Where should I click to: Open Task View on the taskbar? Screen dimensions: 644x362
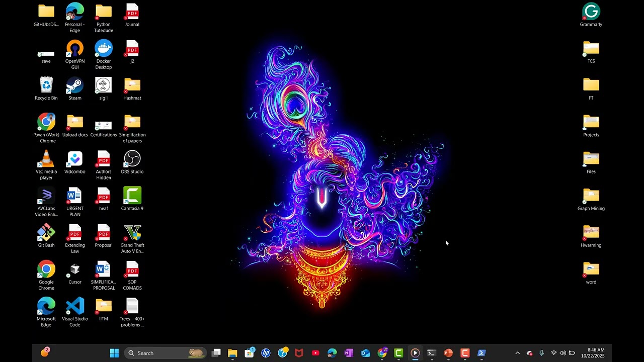pos(216,353)
